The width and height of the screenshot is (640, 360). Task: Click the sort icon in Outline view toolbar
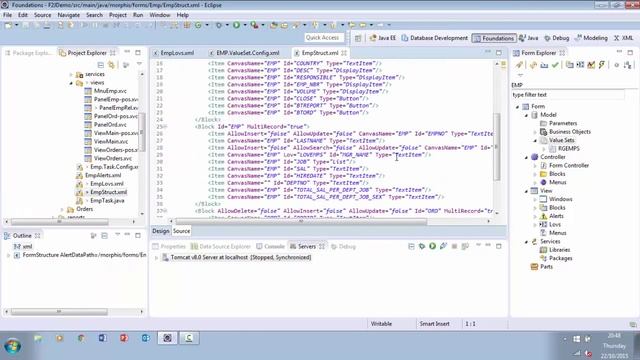tap(93, 236)
